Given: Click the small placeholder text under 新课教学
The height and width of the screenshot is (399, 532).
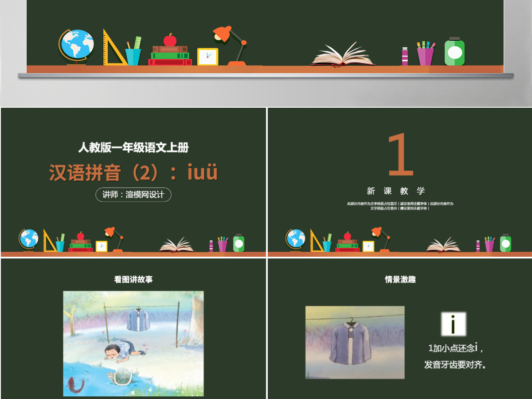Looking at the screenshot, I should coord(400,206).
